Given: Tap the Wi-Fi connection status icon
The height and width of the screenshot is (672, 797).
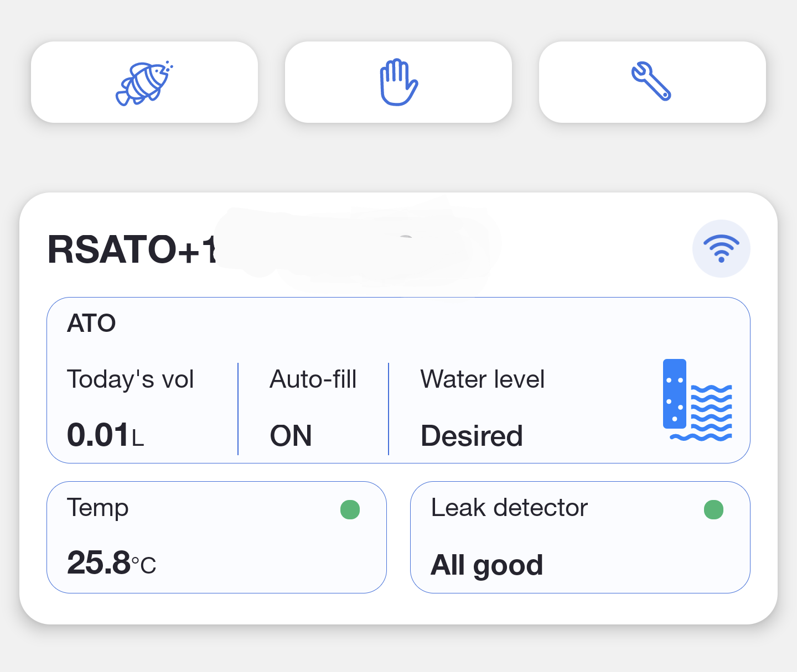Looking at the screenshot, I should coord(721,249).
